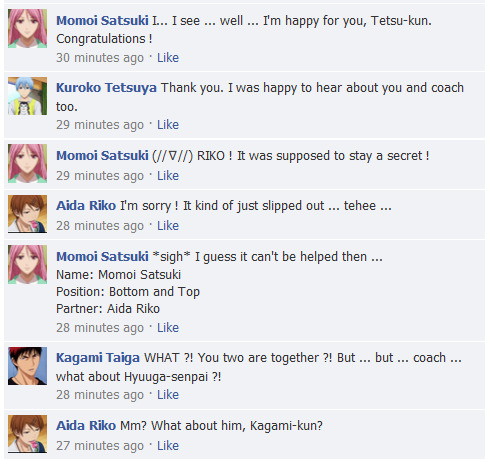Open Kuroko Tetsuya's profile picture
The width and height of the screenshot is (485, 460).
[x=27, y=96]
